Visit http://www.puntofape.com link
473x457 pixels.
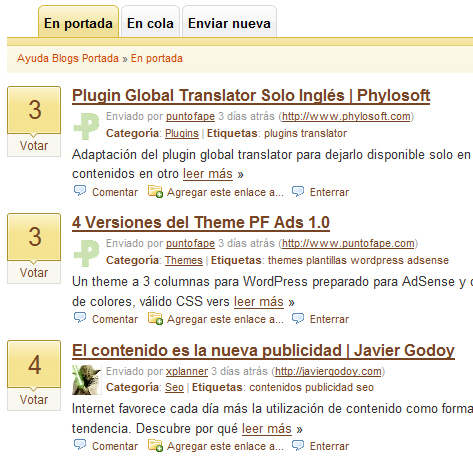tap(348, 243)
